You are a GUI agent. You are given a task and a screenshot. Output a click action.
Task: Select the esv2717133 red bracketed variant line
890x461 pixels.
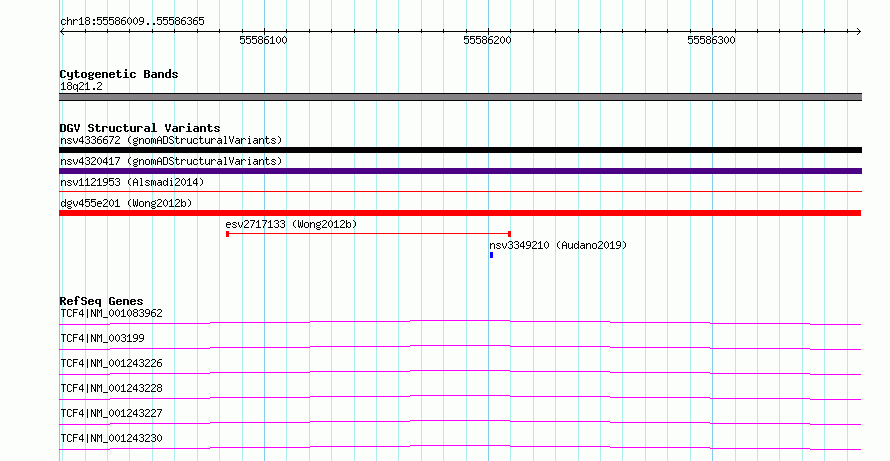pyautogui.click(x=368, y=234)
